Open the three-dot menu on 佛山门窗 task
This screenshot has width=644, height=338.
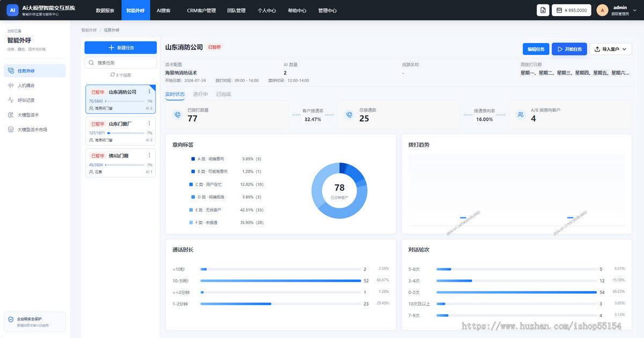point(149,155)
